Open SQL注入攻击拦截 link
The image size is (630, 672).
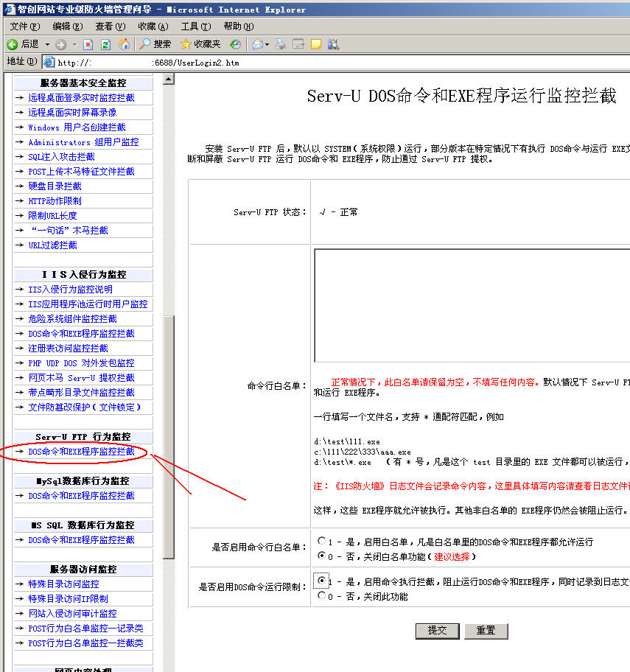tap(61, 157)
